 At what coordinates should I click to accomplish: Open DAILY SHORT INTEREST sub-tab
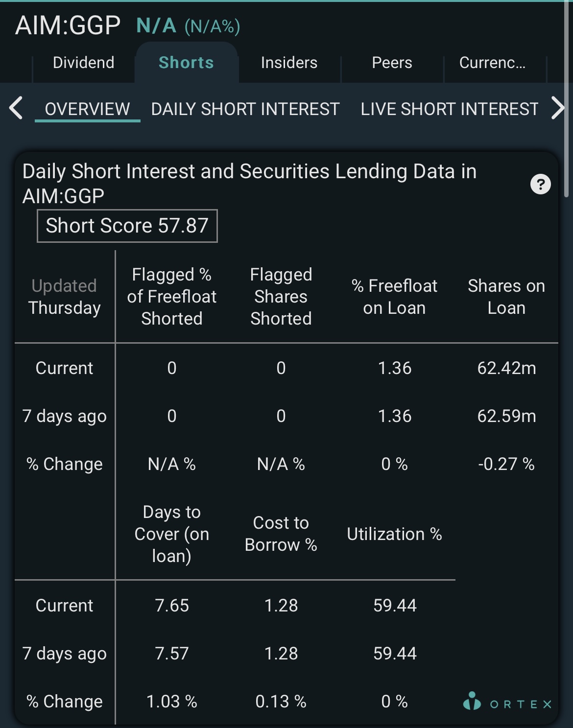click(245, 109)
